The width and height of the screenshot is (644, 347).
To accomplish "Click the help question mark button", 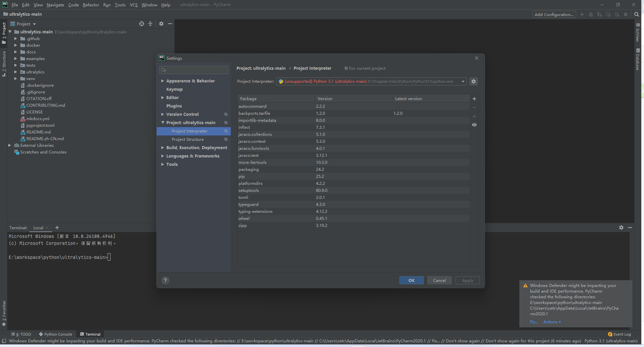I will click(x=165, y=280).
